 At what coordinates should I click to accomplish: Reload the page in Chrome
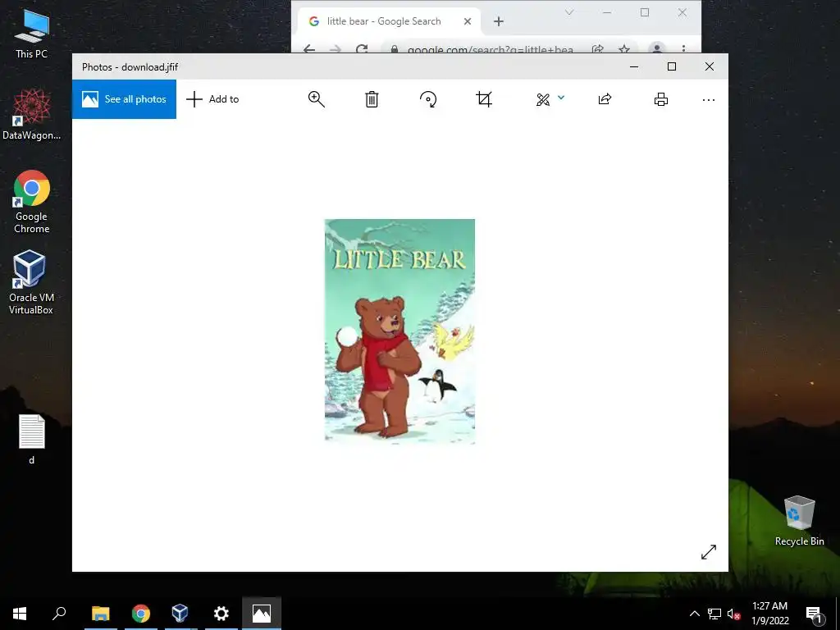pos(362,49)
